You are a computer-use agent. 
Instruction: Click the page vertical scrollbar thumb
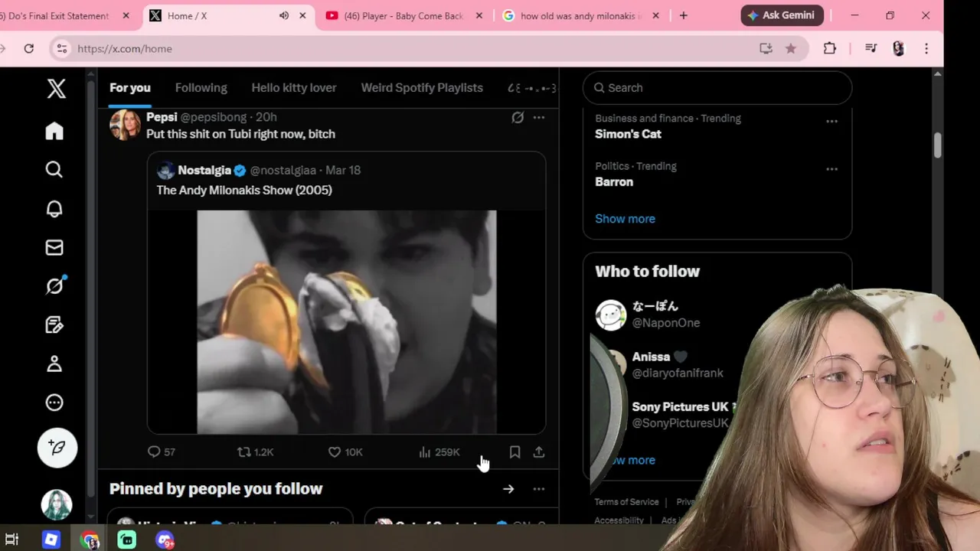[x=938, y=145]
